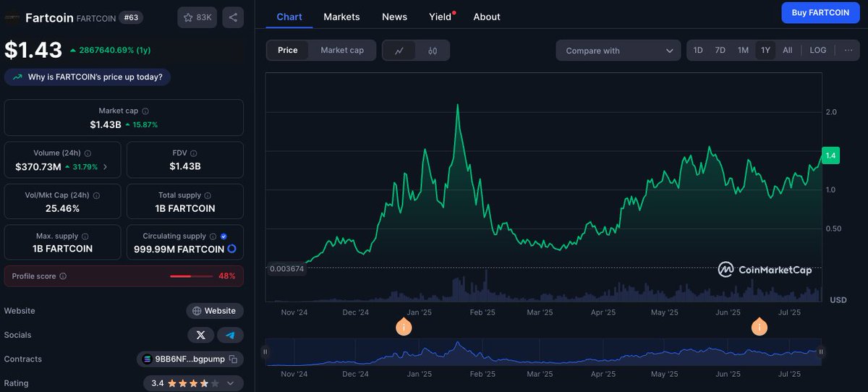Set chart range to All
This screenshot has width=868, height=392.
(x=788, y=50)
